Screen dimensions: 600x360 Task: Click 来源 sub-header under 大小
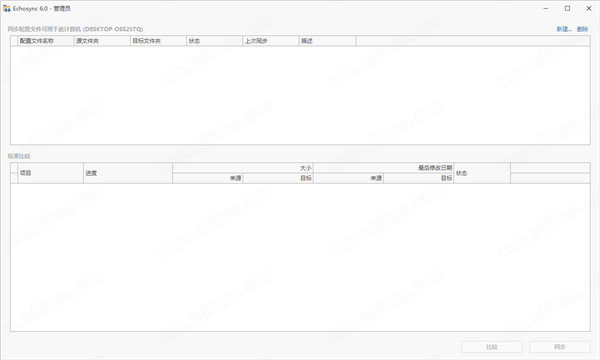click(208, 178)
